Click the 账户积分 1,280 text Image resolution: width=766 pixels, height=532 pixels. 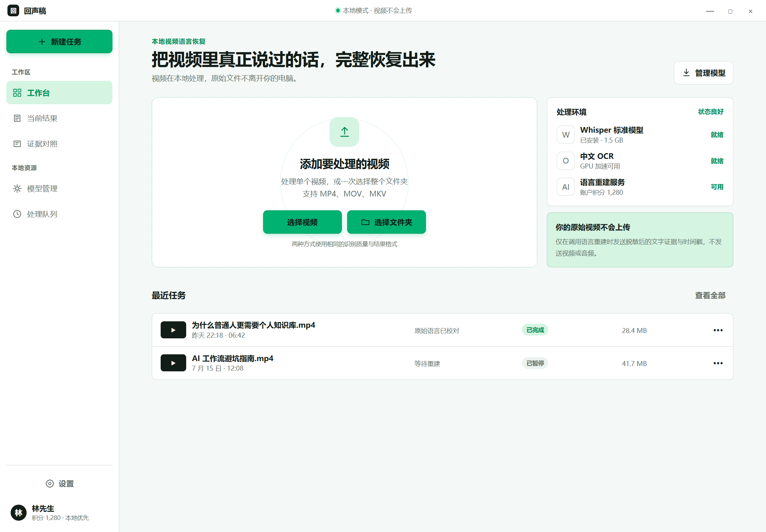pos(601,192)
